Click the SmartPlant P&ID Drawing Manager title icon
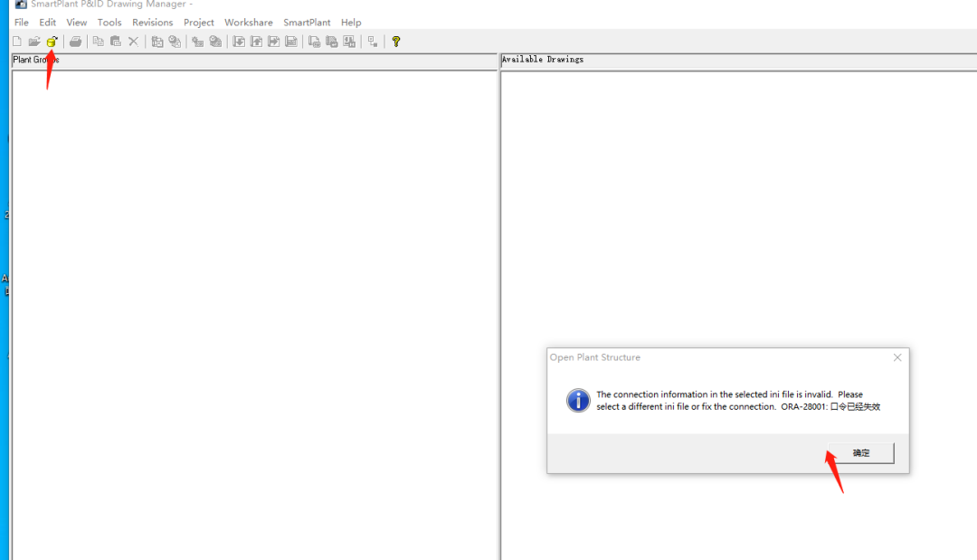Image resolution: width=977 pixels, height=560 pixels. [21, 4]
